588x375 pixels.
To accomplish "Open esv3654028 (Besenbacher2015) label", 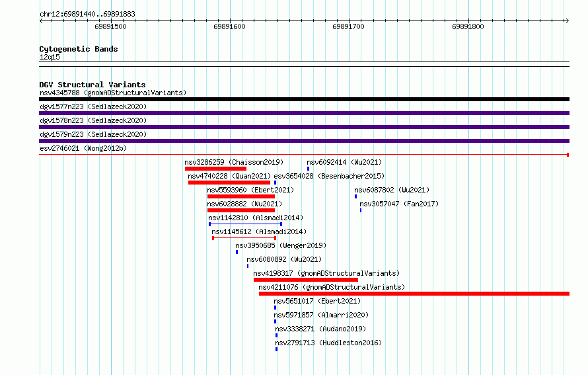I will pyautogui.click(x=329, y=176).
